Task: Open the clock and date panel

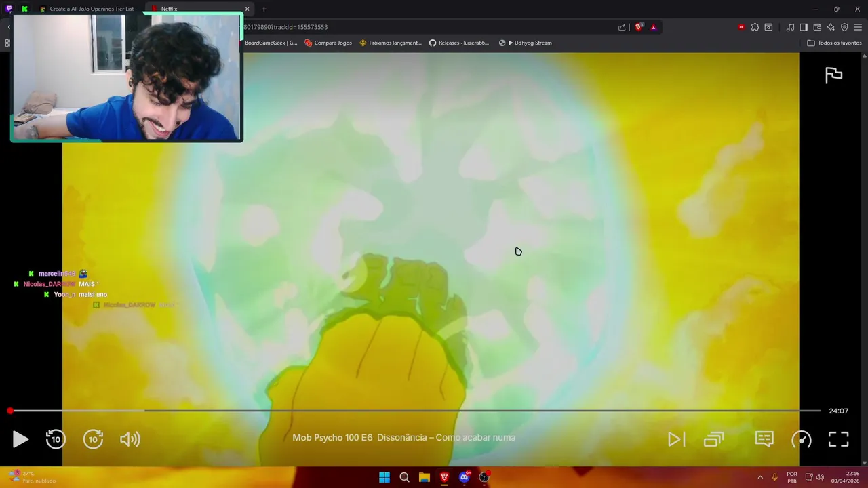Action: (x=844, y=477)
